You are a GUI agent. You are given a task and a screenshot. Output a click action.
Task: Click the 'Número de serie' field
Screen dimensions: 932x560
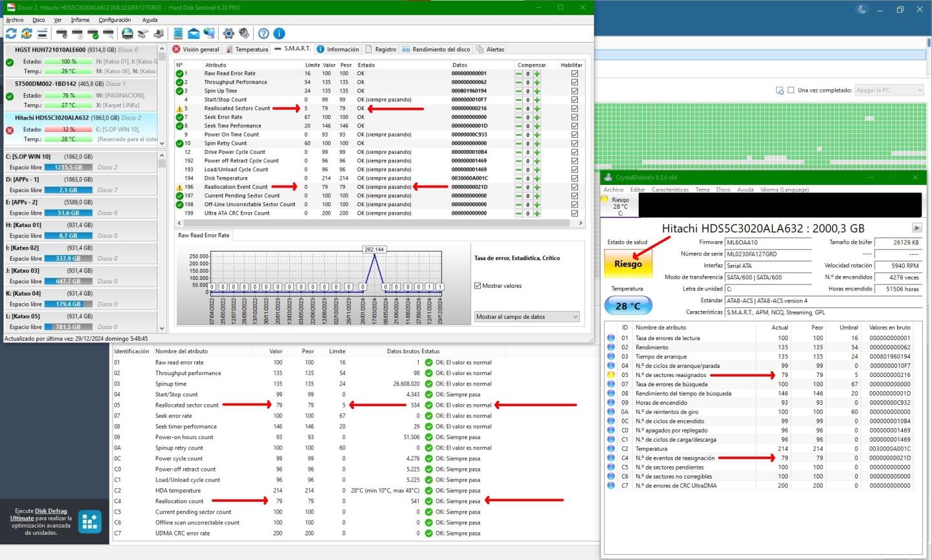[768, 254]
